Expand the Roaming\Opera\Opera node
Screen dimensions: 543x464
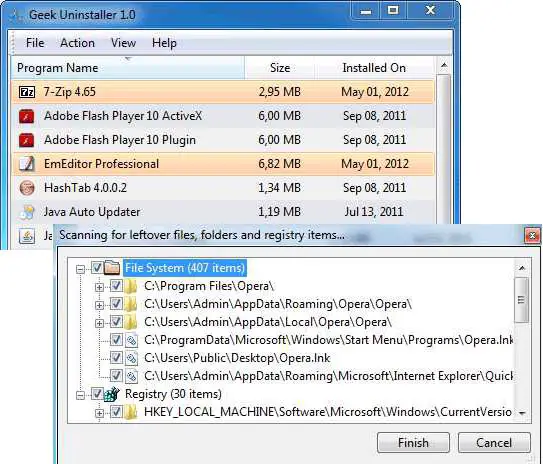[x=99, y=305]
